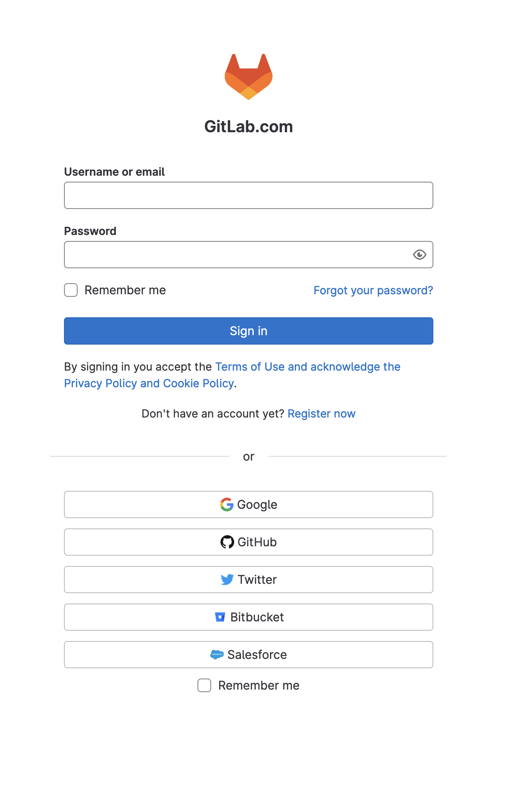Screen dimensions: 505x812
Task: Click the Password input field
Action: [239, 255]
